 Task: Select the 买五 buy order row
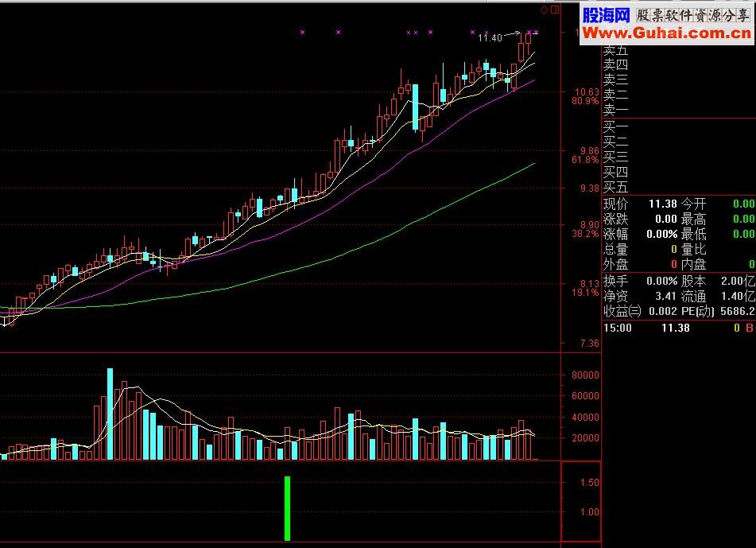click(x=679, y=187)
